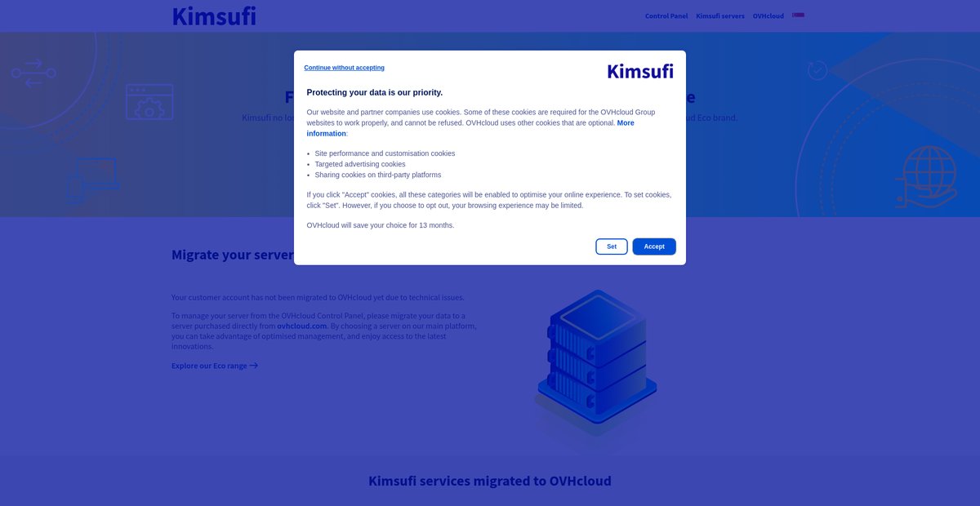
Task: Click the Accept cookies button
Action: pyautogui.click(x=654, y=246)
